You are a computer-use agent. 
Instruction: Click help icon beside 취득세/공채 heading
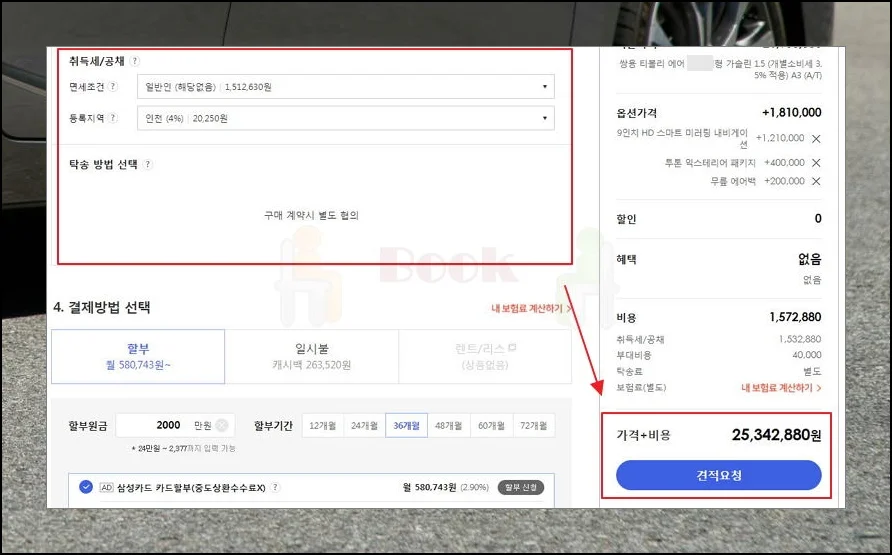(x=134, y=61)
